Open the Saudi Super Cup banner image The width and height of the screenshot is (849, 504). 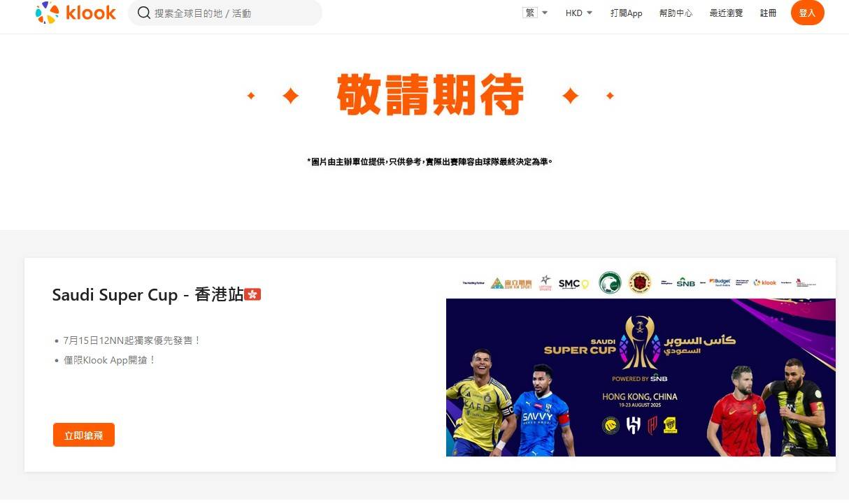pos(641,377)
